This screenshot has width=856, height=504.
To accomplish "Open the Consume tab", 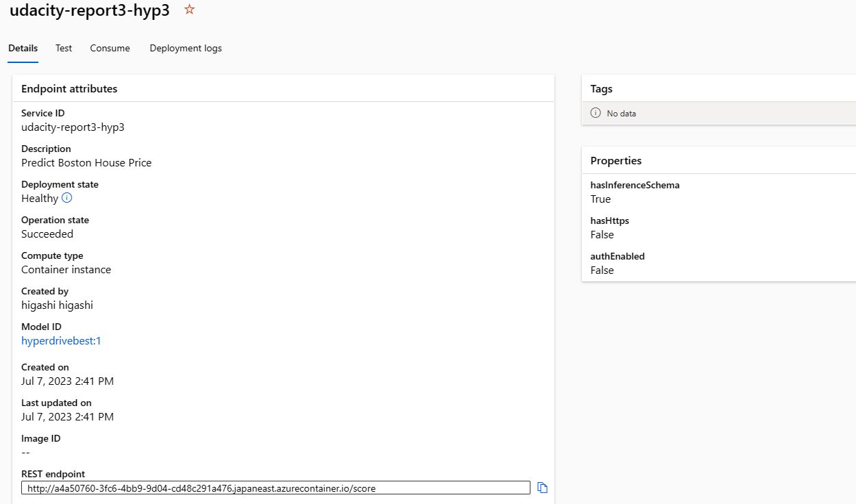I will 109,48.
